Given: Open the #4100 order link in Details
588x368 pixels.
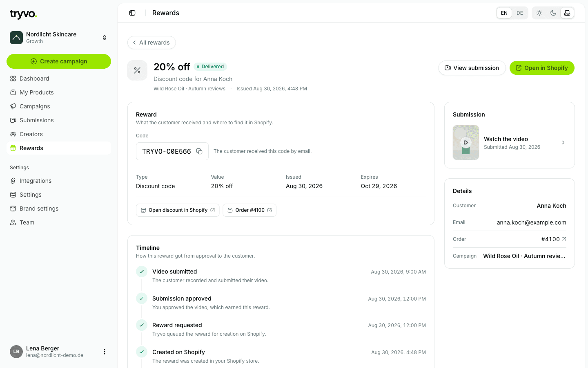Looking at the screenshot, I should 554,239.
